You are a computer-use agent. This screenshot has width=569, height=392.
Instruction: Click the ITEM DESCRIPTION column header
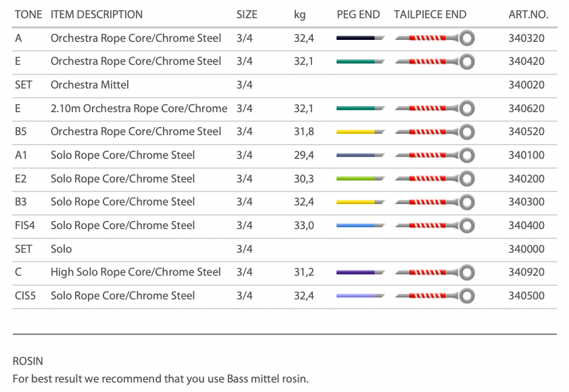click(97, 14)
